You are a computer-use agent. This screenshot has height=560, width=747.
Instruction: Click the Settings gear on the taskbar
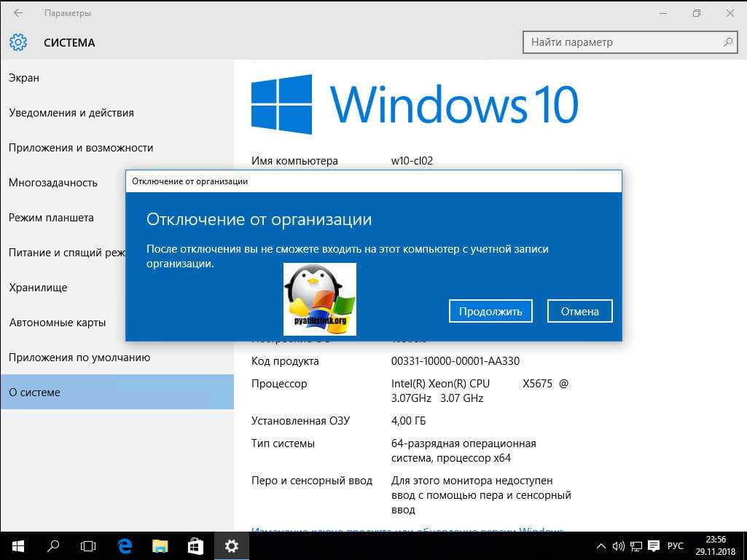(232, 545)
